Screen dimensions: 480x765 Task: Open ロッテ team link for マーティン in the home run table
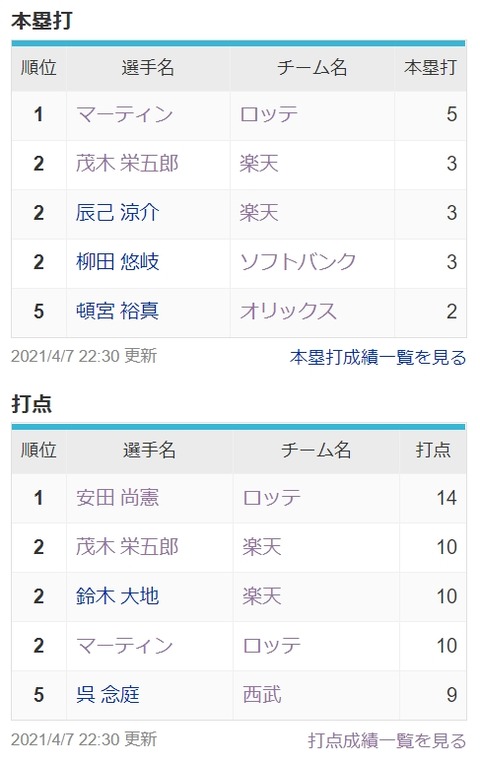point(269,115)
